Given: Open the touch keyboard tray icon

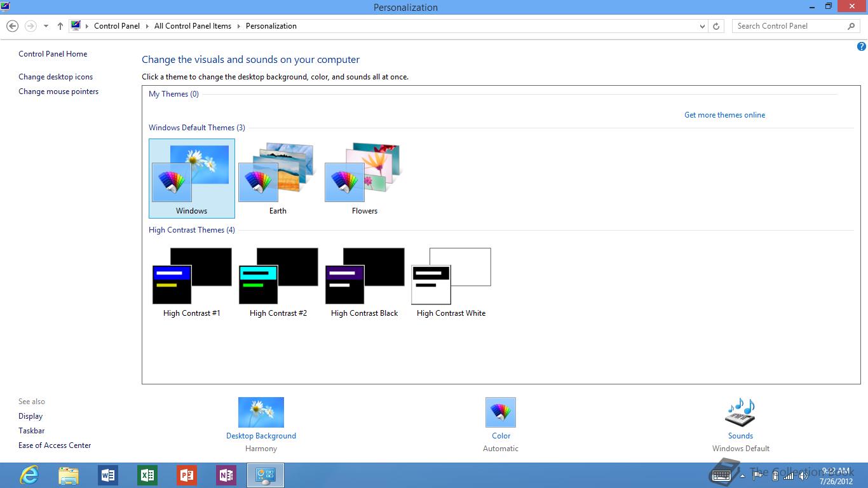Looking at the screenshot, I should (722, 475).
